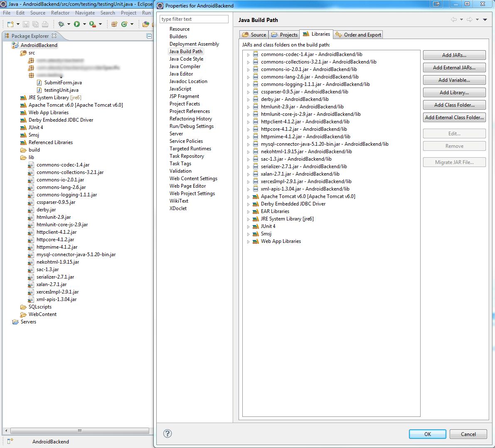Open dropdown next to Run icon
Viewport: 495px width, 448px height.
pos(84,24)
